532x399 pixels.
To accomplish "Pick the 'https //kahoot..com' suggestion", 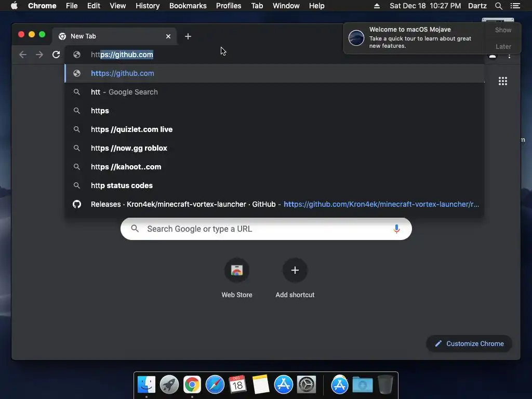I will (274, 167).
